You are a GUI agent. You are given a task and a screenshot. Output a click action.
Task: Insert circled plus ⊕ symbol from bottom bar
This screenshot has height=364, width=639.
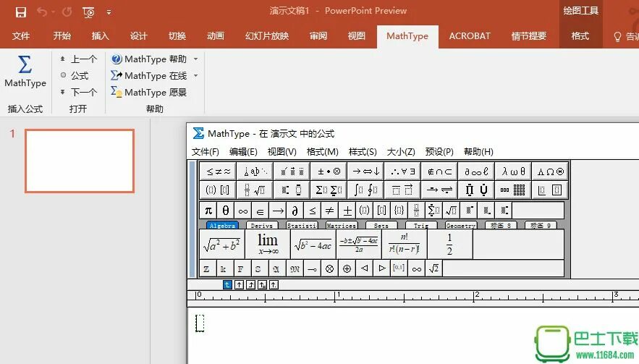(x=347, y=268)
